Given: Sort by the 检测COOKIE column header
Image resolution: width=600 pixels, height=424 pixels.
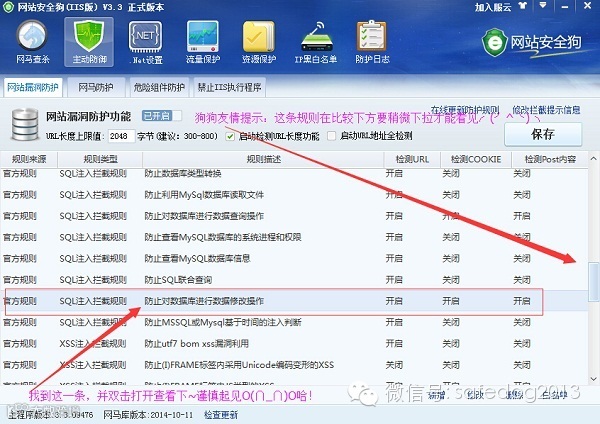Looking at the screenshot, I should tap(476, 159).
